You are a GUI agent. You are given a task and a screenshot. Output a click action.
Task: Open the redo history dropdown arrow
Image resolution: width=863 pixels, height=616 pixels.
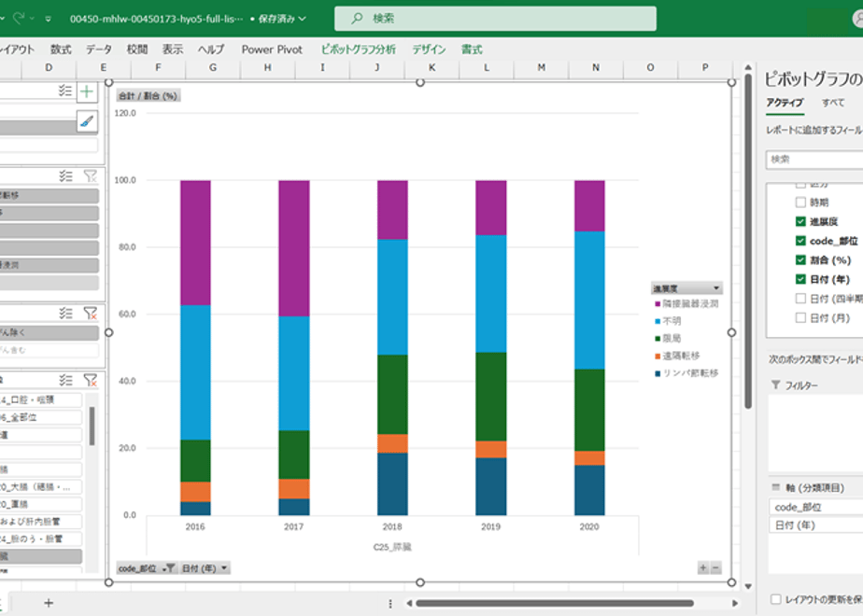(32, 19)
